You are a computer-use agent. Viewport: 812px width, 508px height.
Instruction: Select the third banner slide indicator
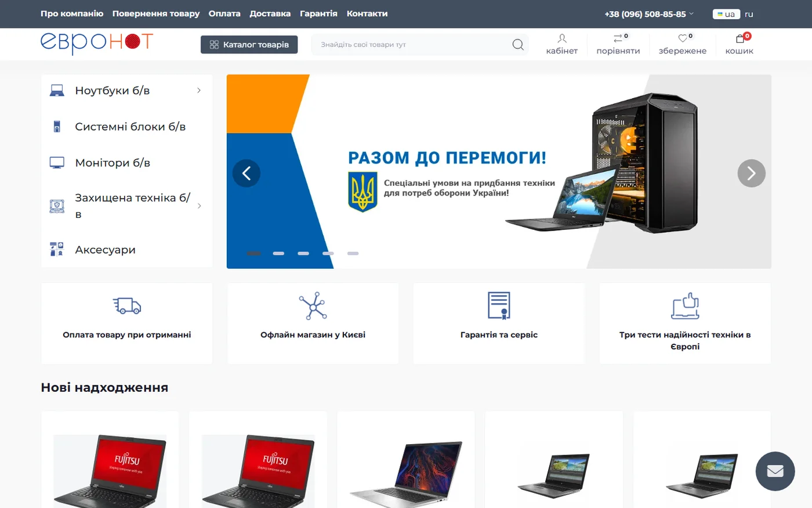point(303,253)
